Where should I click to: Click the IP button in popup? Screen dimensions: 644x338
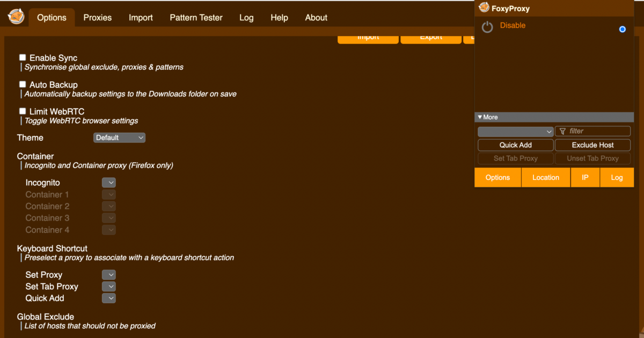coord(585,177)
